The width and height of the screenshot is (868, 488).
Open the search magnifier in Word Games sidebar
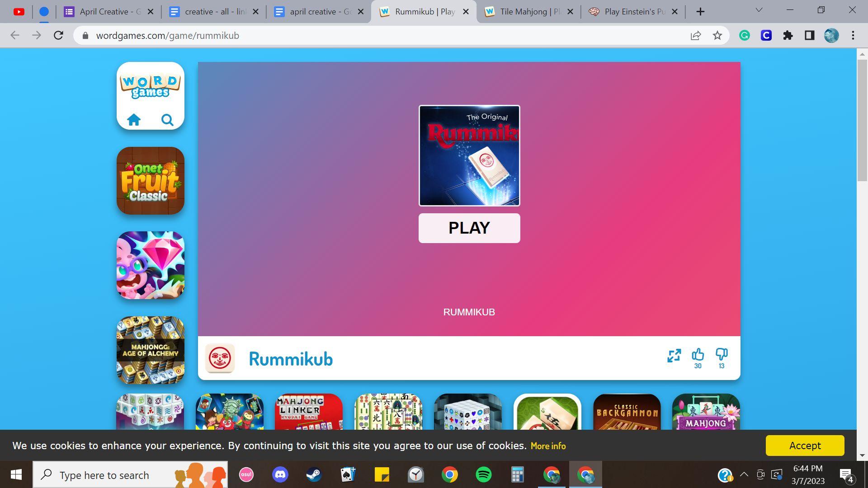tap(167, 120)
